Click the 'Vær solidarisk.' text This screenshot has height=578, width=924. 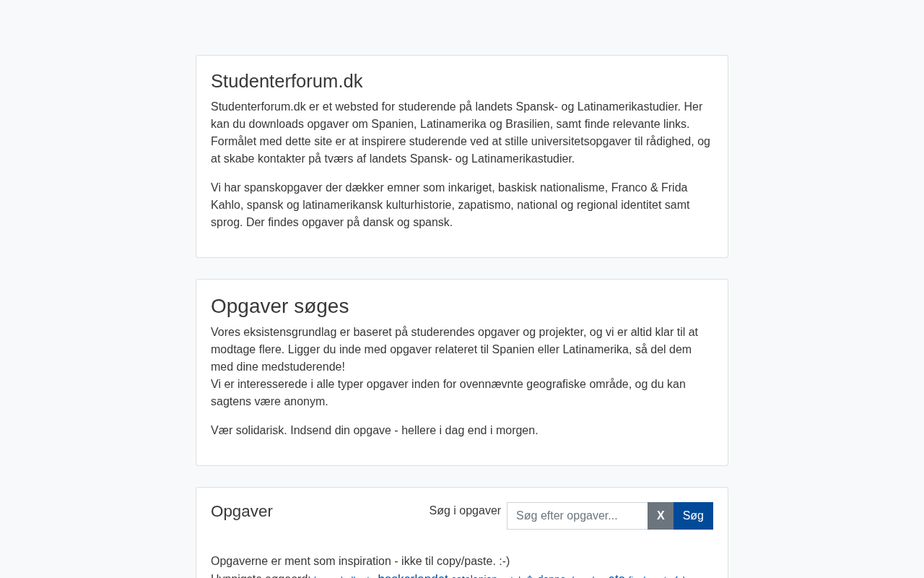248,431
